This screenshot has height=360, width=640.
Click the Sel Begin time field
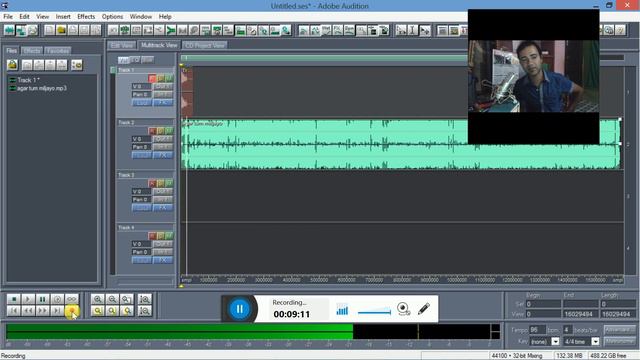pos(543,304)
